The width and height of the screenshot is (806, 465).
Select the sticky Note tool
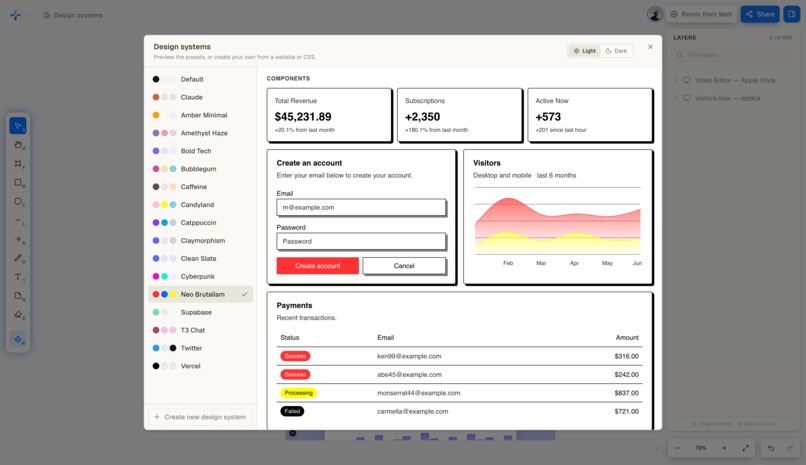18,296
